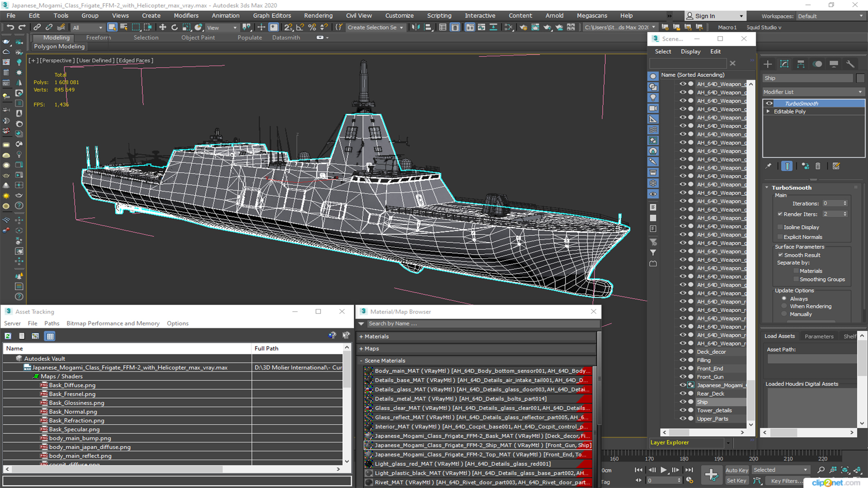The image size is (868, 488).
Task: Toggle TurboSmooth modifier eye icon
Action: (x=769, y=103)
